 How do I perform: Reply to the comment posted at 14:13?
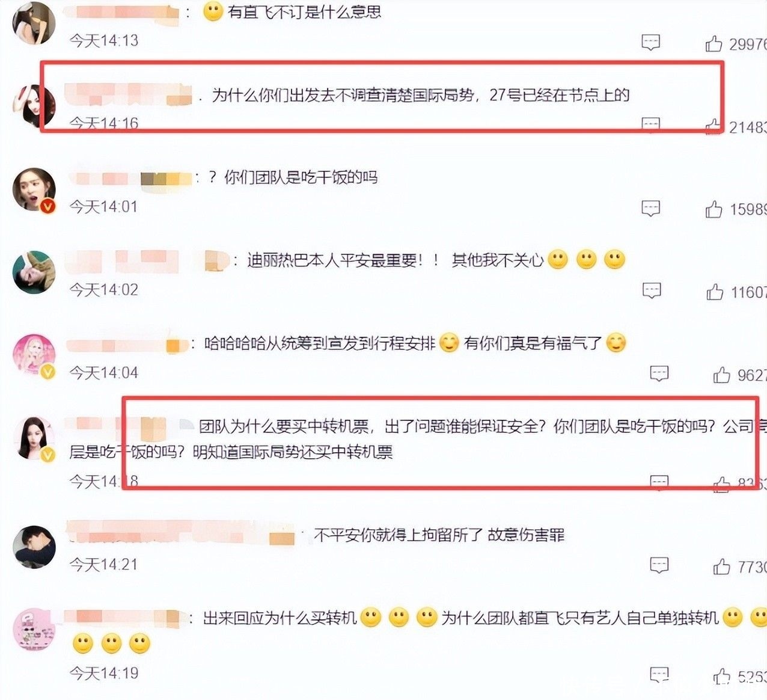click(x=650, y=42)
